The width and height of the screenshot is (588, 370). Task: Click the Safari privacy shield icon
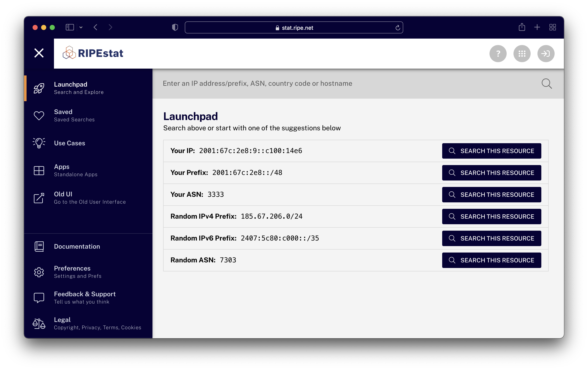coord(175,27)
